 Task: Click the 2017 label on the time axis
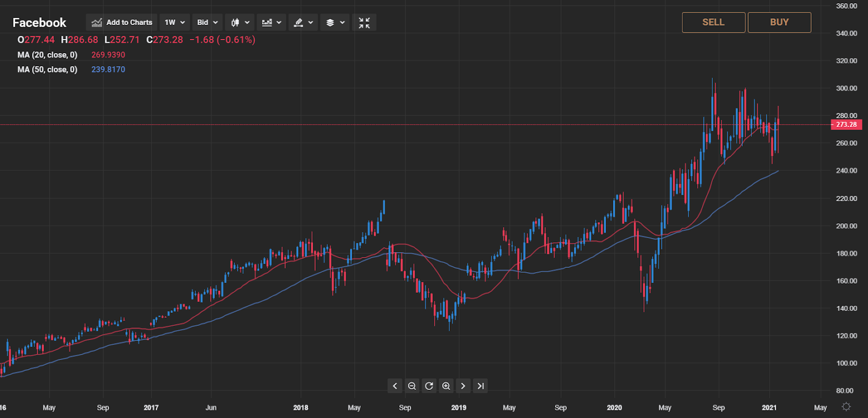point(151,408)
